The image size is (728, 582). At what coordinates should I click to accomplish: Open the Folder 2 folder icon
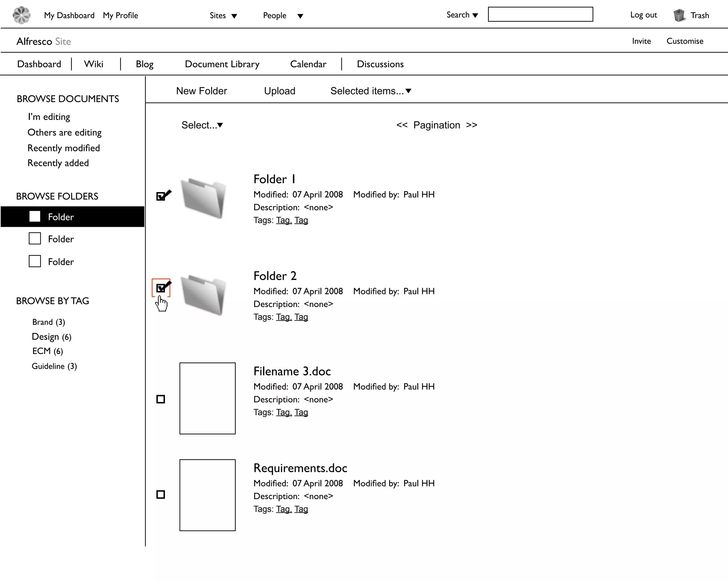tap(204, 295)
